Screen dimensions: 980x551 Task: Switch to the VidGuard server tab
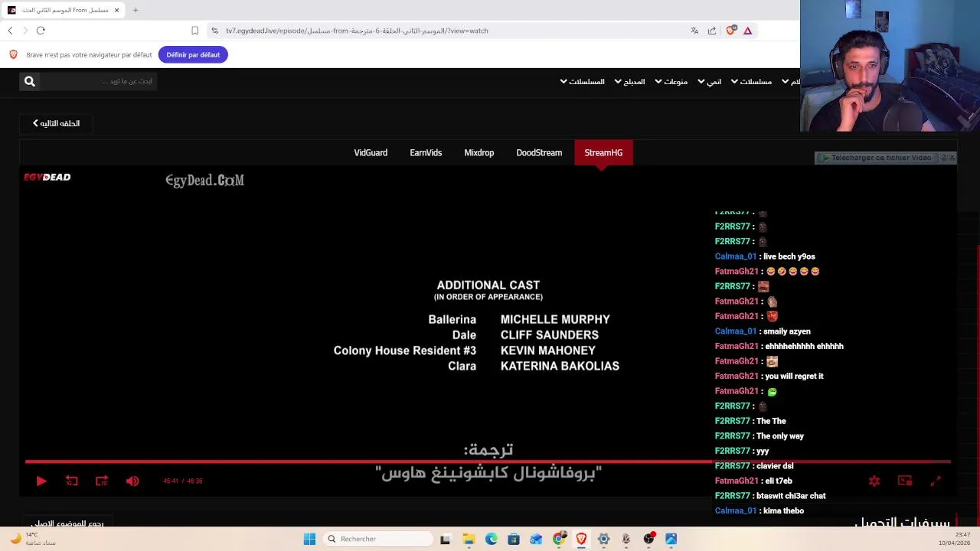pos(371,152)
